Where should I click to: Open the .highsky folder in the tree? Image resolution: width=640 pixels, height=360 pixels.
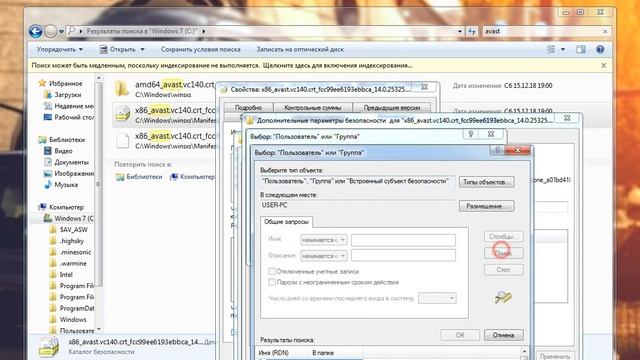(67, 241)
